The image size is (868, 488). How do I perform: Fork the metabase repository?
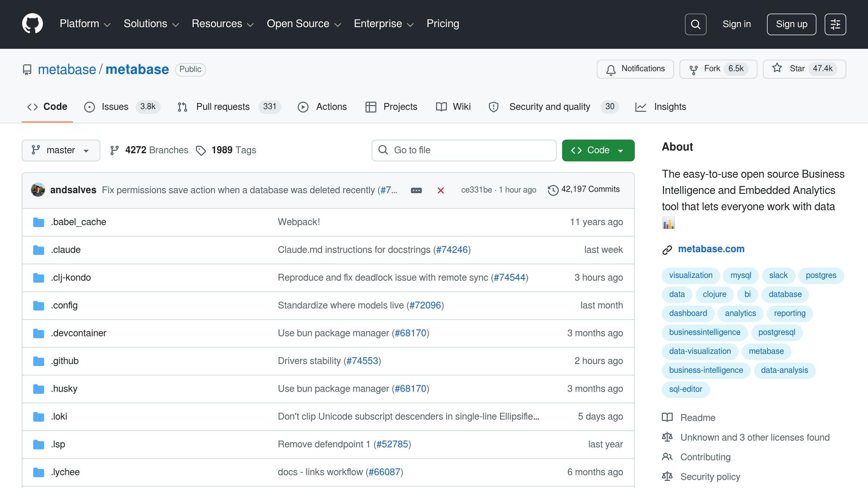(x=718, y=69)
